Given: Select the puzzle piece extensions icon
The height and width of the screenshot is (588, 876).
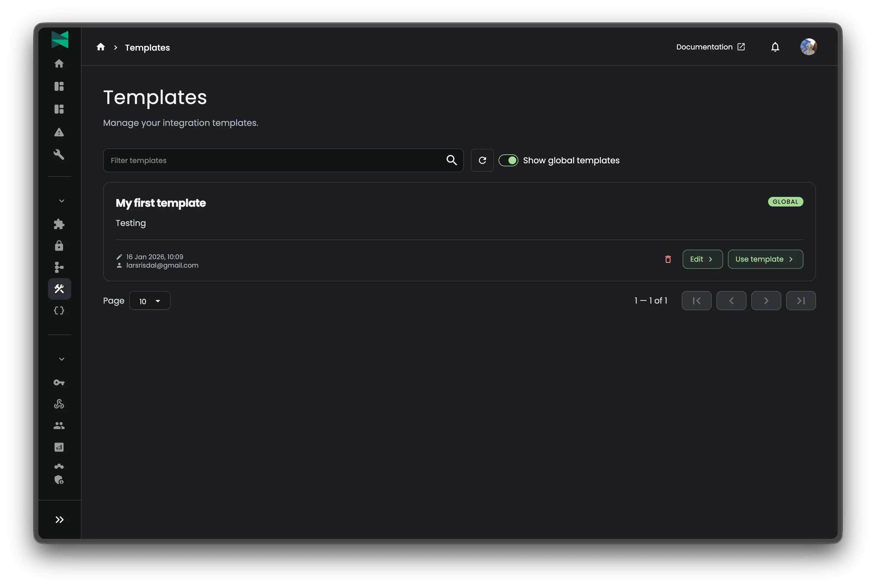Looking at the screenshot, I should (59, 224).
